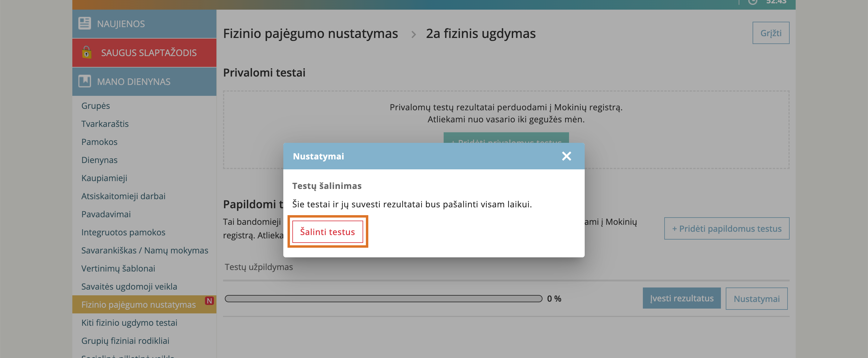Screen dimensions: 868x358
Task: Click the newspaper icon beside Naujienos
Action: (x=84, y=23)
